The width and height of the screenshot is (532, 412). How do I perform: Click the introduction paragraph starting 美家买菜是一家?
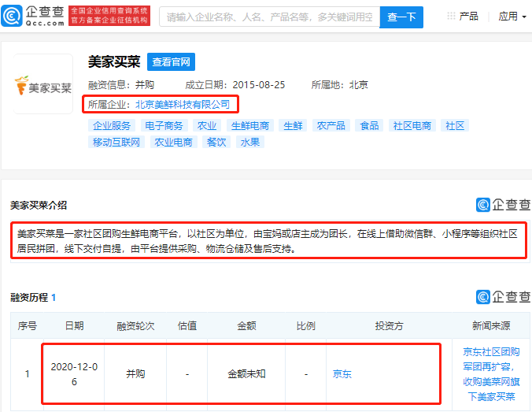(x=268, y=241)
